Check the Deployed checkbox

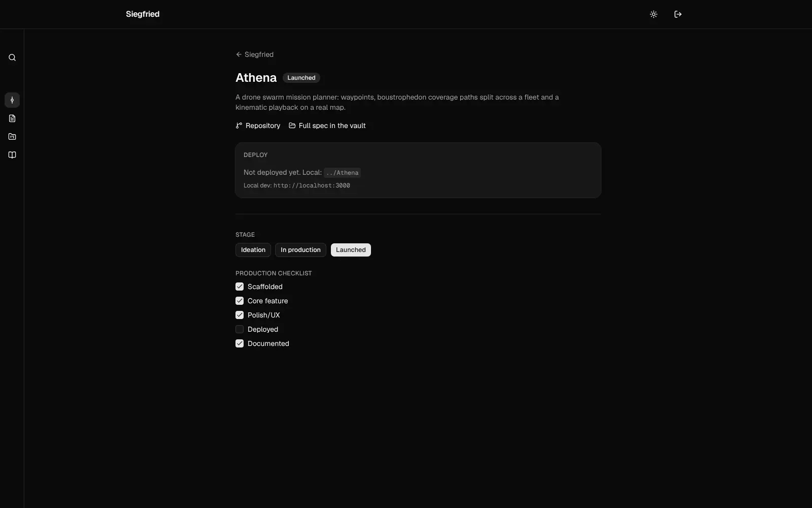click(x=240, y=329)
